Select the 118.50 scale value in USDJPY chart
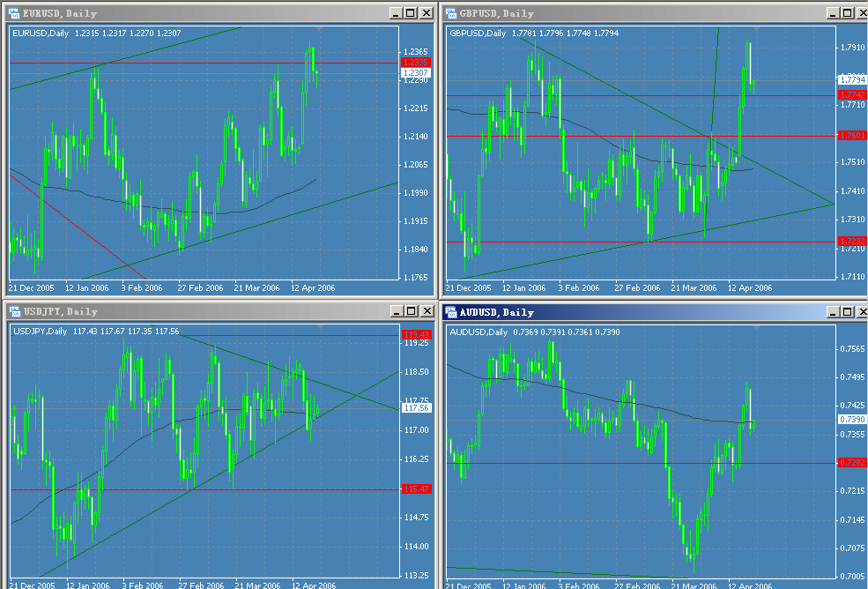The width and height of the screenshot is (868, 589). pos(417,372)
